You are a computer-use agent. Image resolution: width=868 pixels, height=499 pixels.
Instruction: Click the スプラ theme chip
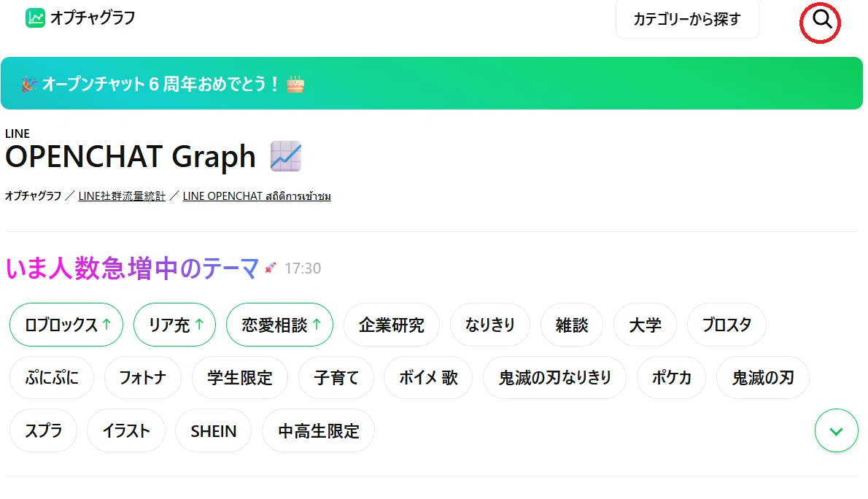point(44,431)
